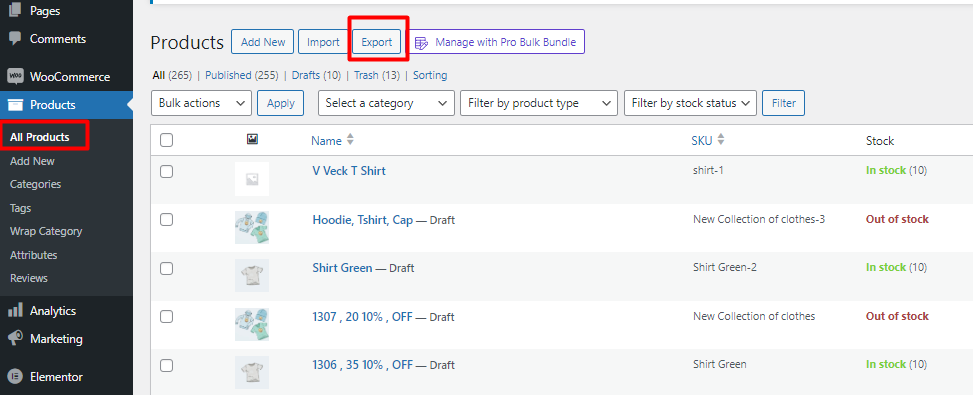
Task: Open the Select a category dropdown
Action: click(x=386, y=103)
